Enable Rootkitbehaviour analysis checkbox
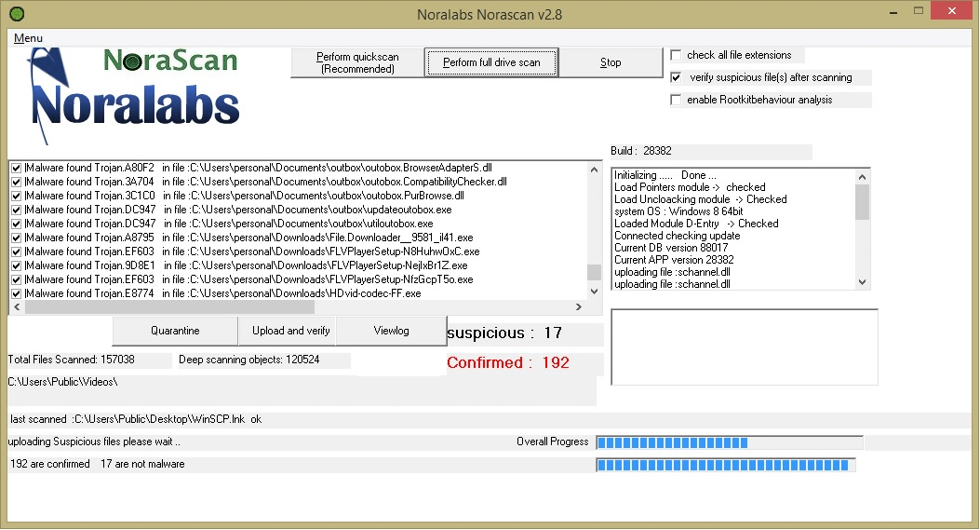The image size is (980, 530). point(676,100)
